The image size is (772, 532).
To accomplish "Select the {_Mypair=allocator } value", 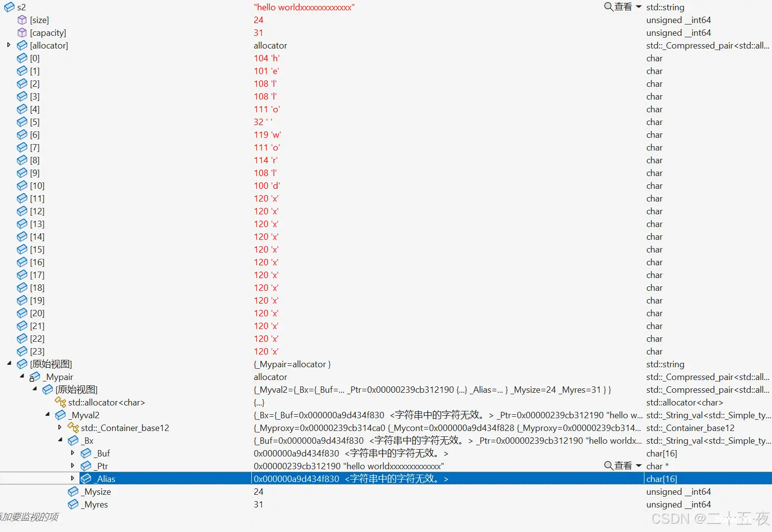I will (293, 364).
